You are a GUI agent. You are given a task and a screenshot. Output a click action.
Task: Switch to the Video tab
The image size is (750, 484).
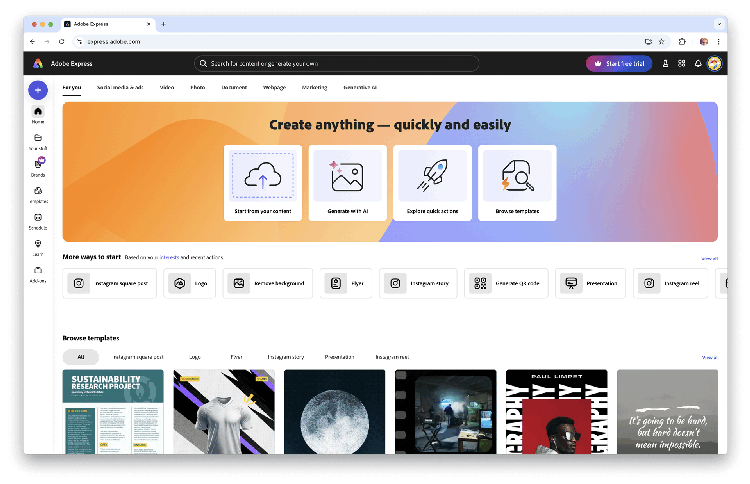coord(167,88)
